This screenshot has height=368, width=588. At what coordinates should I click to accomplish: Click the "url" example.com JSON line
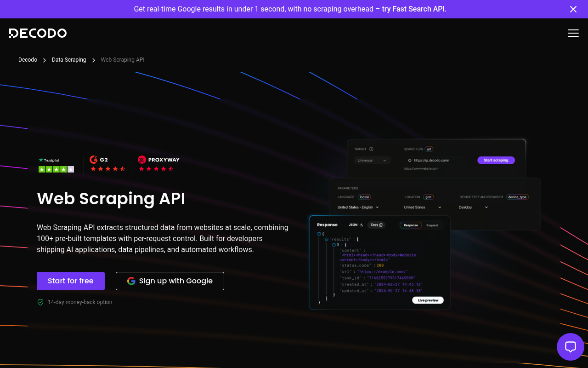(373, 272)
